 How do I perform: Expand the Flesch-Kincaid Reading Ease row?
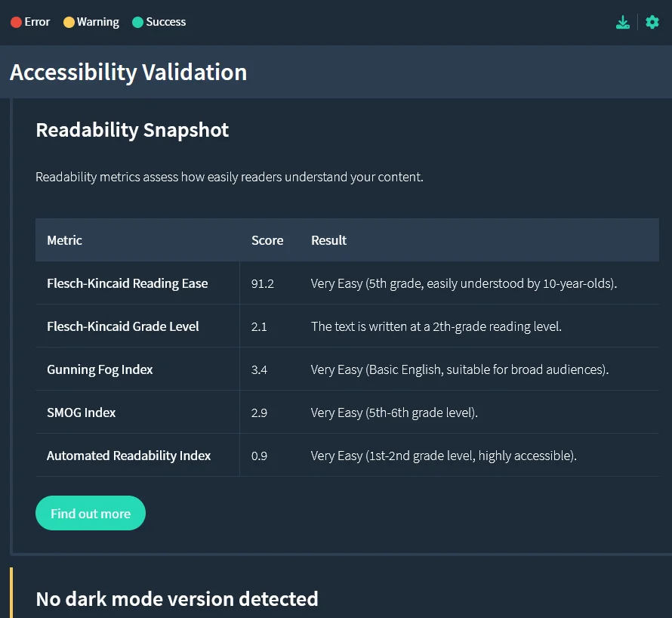(127, 283)
